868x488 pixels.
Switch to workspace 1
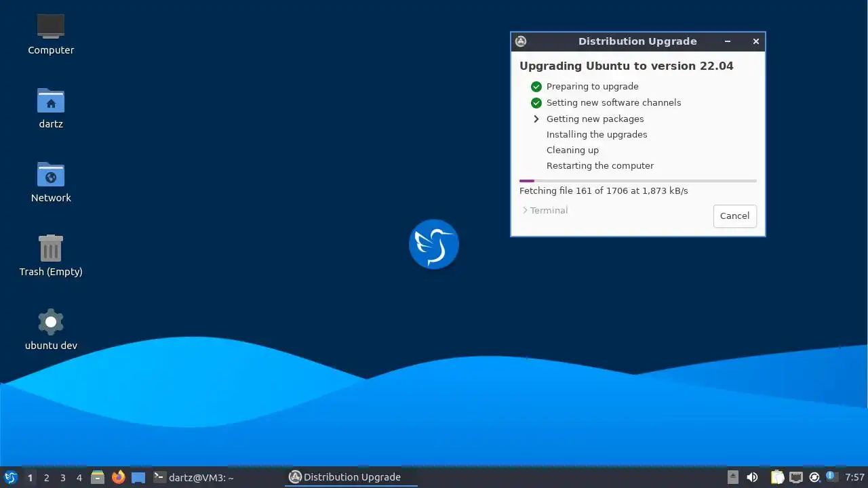coord(30,477)
